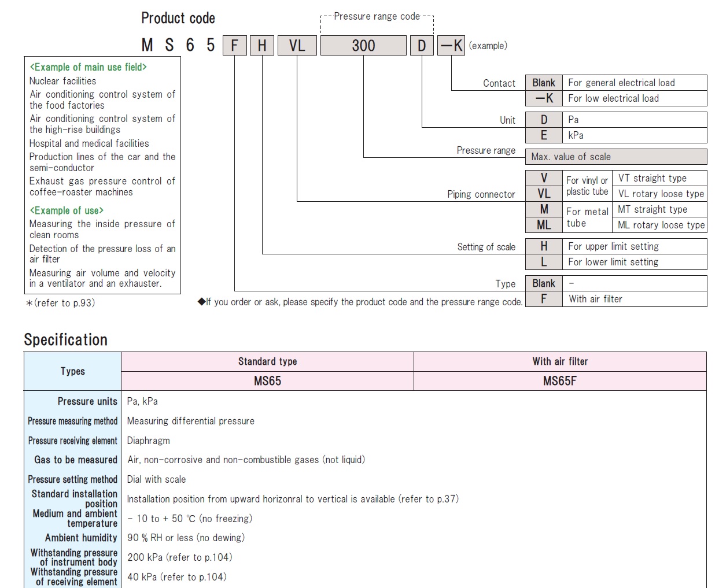Select the "F" box in the product code example
The height and width of the screenshot is (588, 719).
234,46
